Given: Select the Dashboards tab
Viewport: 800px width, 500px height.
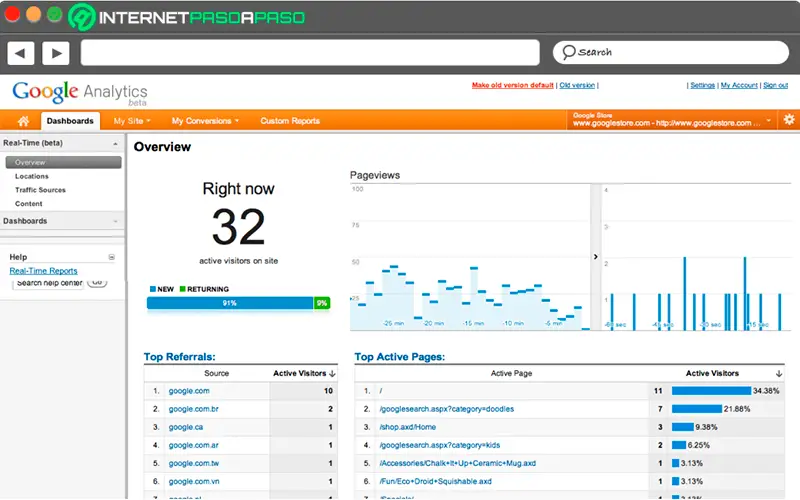Looking at the screenshot, I should pyautogui.click(x=70, y=121).
